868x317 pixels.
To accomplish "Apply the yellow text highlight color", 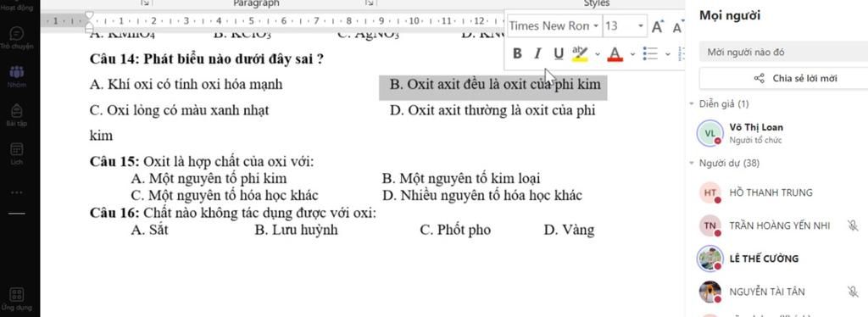I will pyautogui.click(x=580, y=53).
